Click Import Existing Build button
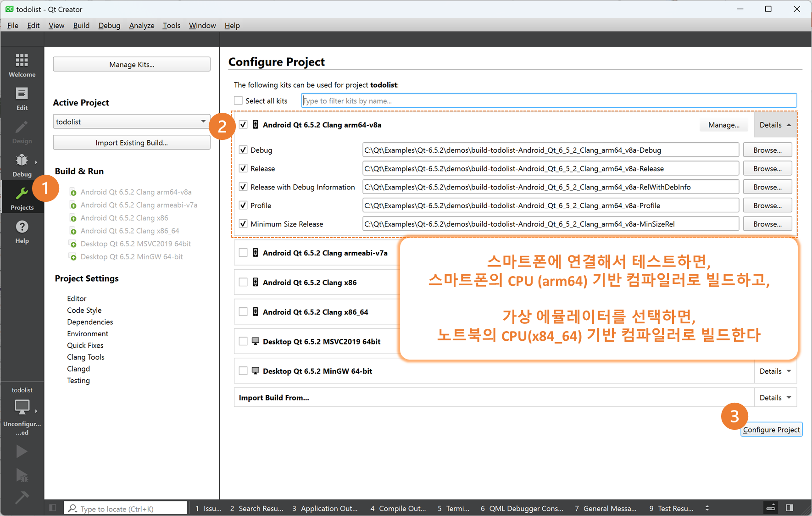Screen dimensions: 812x516 click(x=132, y=143)
